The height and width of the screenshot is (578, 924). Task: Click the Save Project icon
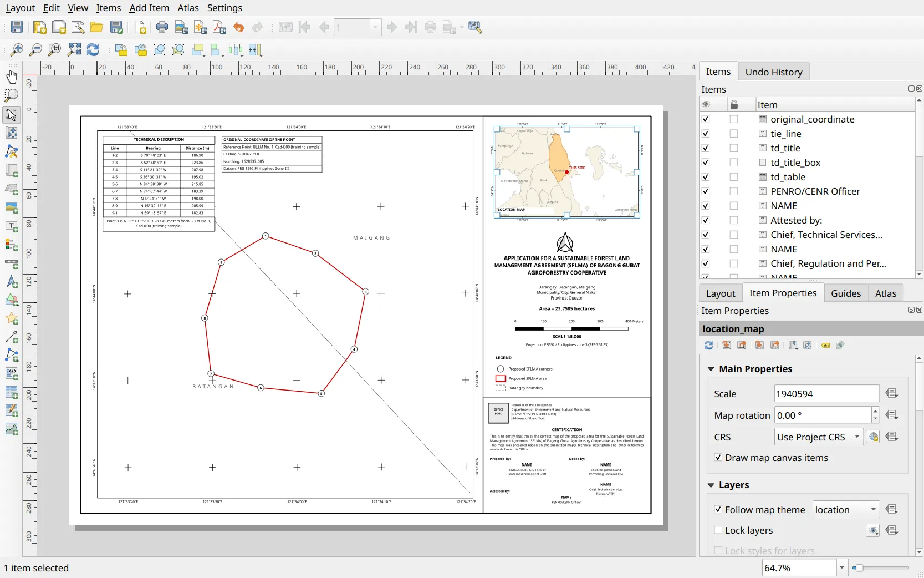coord(17,27)
